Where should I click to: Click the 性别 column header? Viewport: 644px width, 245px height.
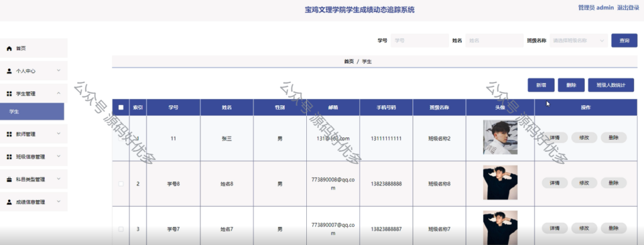(x=280, y=108)
